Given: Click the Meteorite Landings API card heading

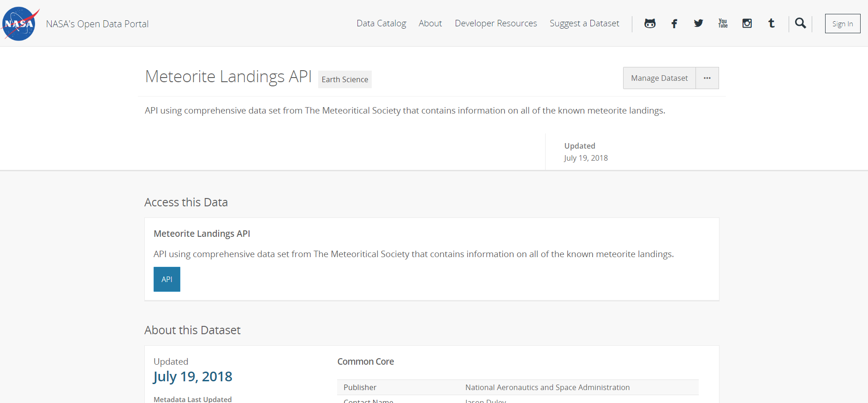Looking at the screenshot, I should click(202, 234).
